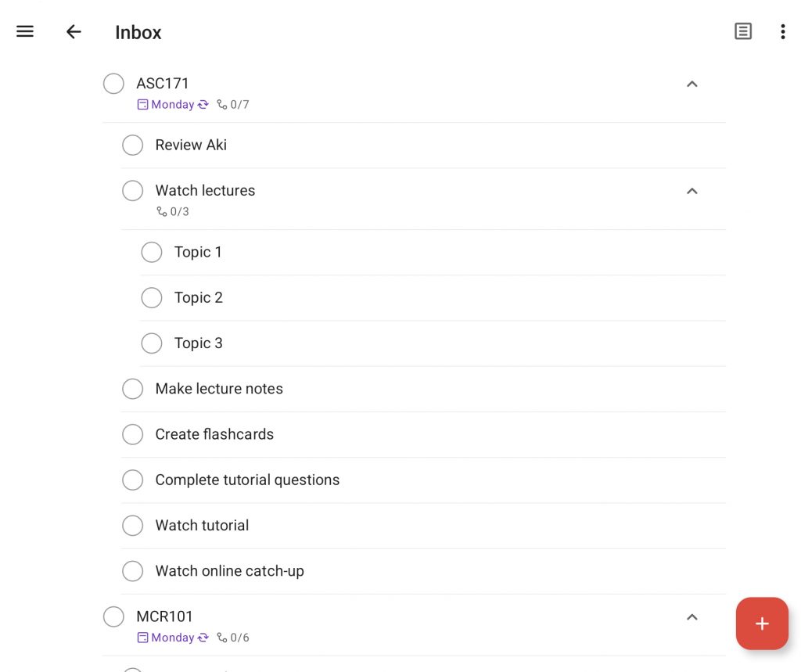
Task: Collapse the Watch lectures subtasks
Action: click(691, 191)
